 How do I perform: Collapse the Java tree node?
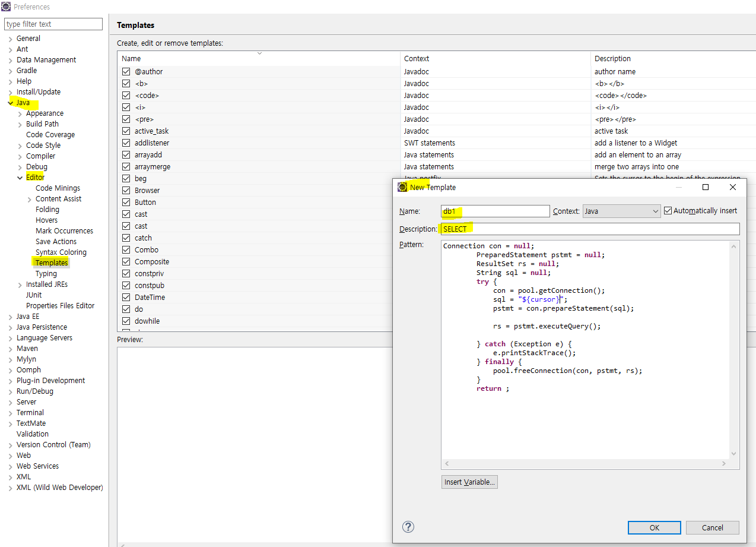11,103
